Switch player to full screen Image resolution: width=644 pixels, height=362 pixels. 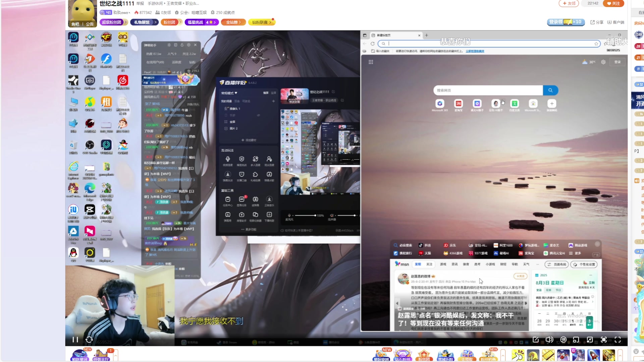[618, 340]
